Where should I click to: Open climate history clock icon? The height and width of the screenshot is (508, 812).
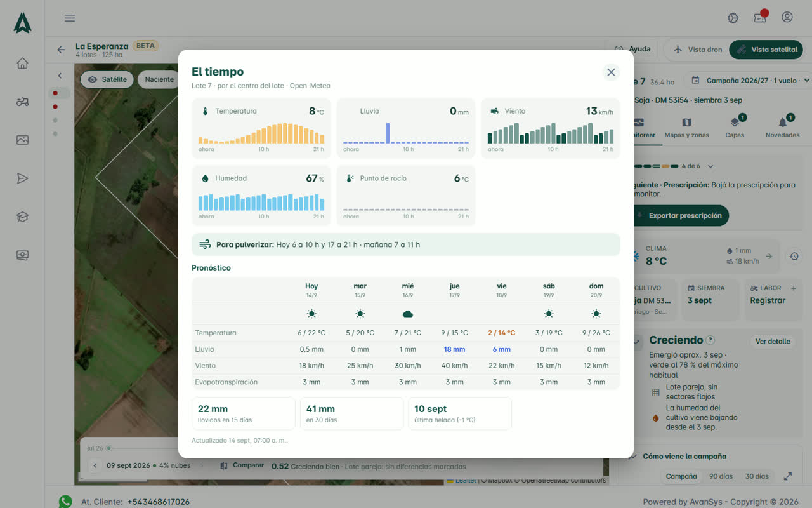point(794,257)
